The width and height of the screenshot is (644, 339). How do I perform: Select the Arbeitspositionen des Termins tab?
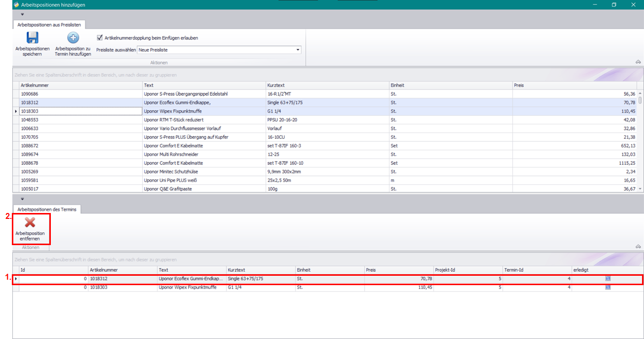47,210
